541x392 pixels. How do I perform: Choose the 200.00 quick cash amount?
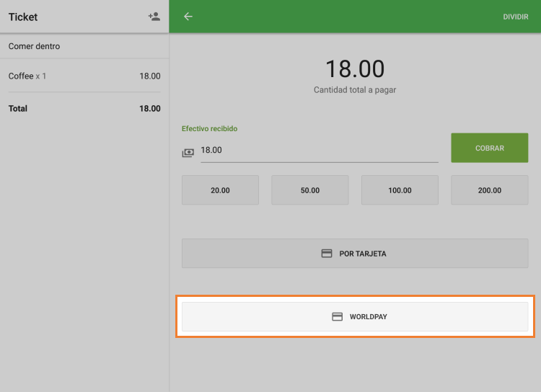pos(490,190)
